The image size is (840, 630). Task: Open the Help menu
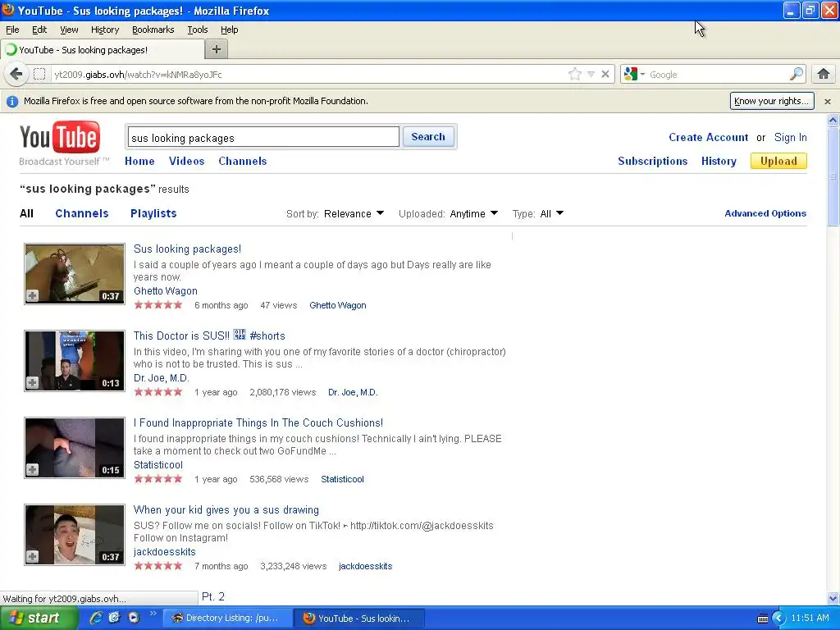230,30
